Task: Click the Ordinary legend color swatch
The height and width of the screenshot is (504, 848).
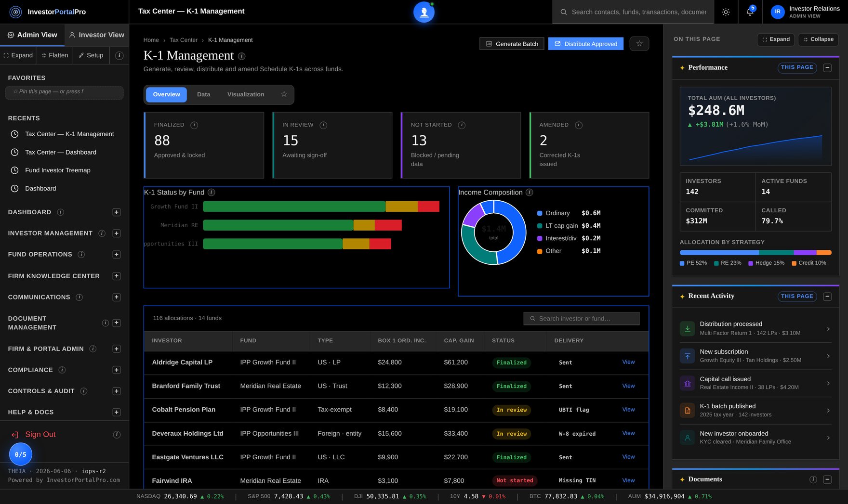Action: coord(540,213)
